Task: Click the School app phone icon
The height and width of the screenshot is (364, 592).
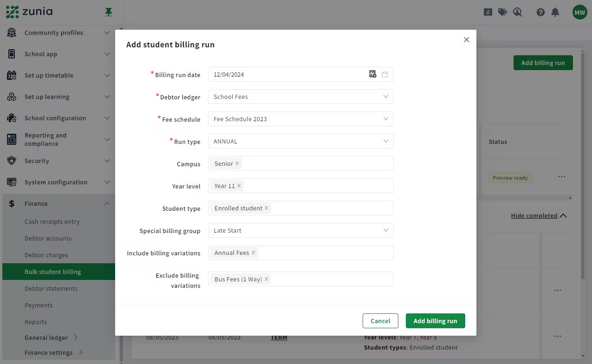Action: coord(12,54)
